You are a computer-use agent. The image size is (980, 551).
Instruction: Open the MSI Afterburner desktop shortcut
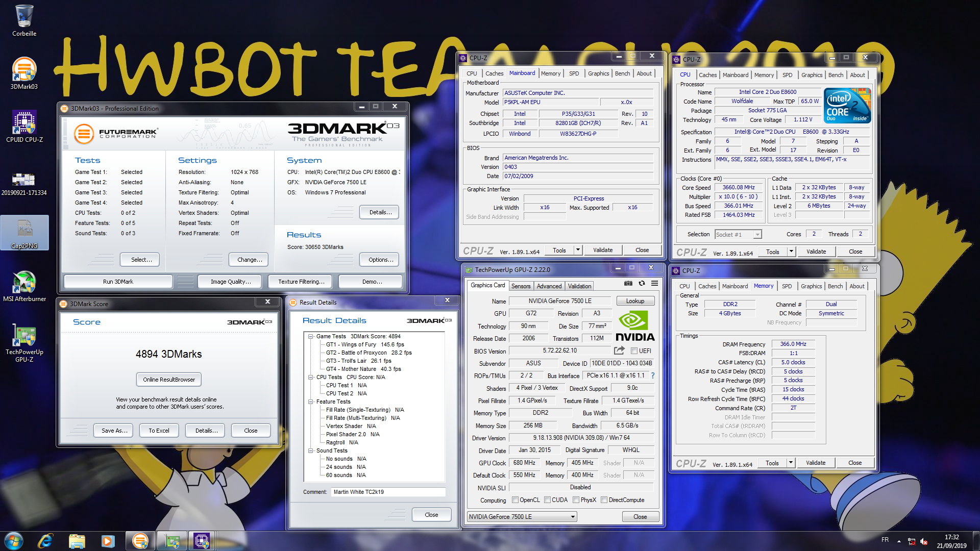[x=24, y=286]
